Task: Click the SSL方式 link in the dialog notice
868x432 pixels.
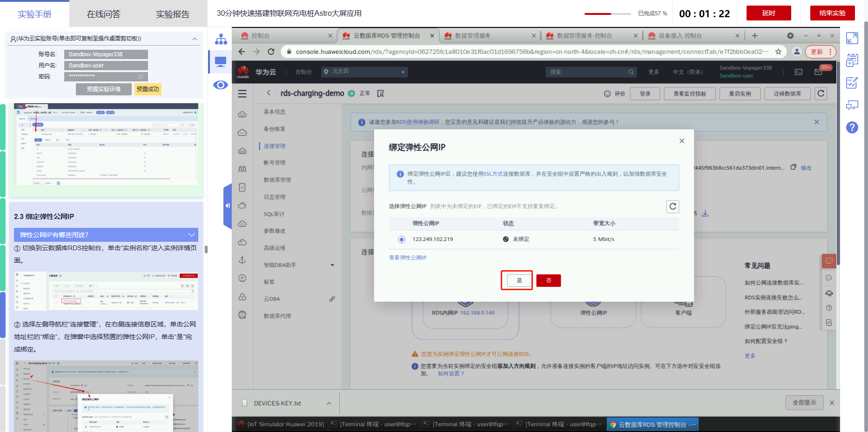Action: (x=493, y=174)
